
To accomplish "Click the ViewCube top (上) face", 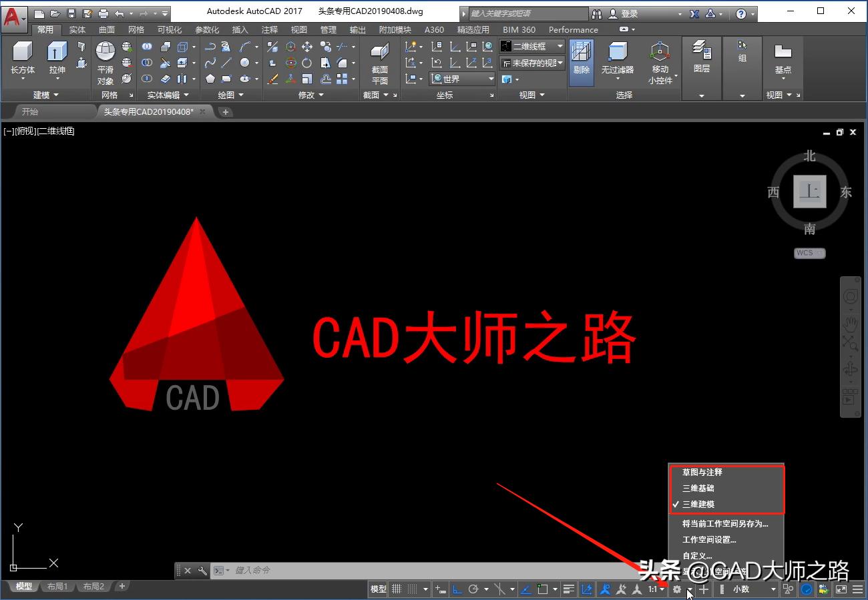I will coord(810,192).
